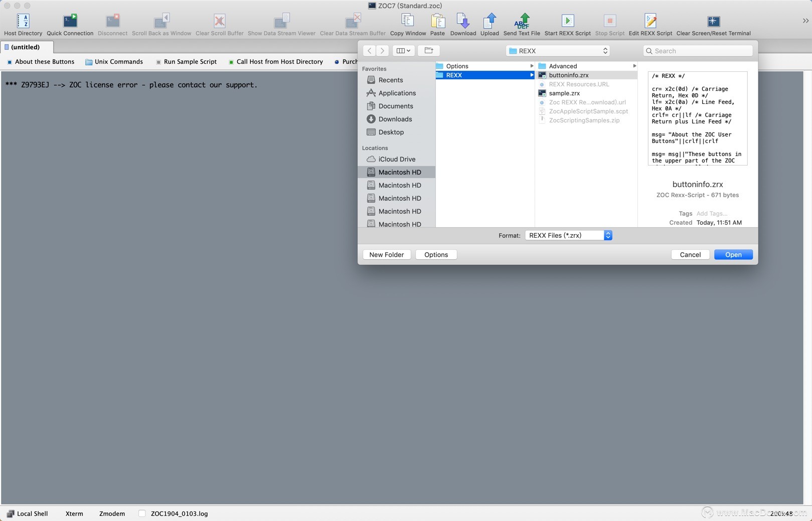The width and height of the screenshot is (812, 521).
Task: Open the column view mode dropdown
Action: [403, 51]
